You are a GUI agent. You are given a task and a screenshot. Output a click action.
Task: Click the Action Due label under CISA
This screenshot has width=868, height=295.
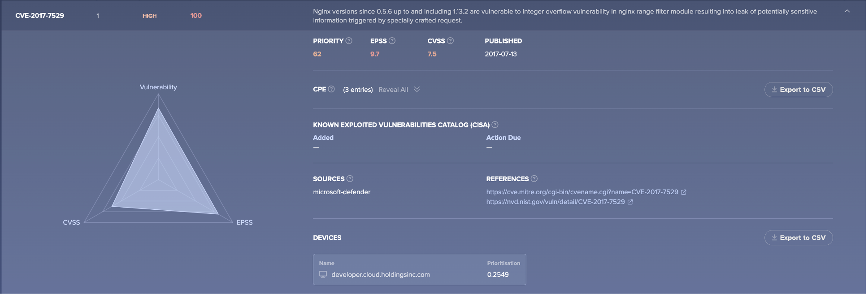[503, 138]
